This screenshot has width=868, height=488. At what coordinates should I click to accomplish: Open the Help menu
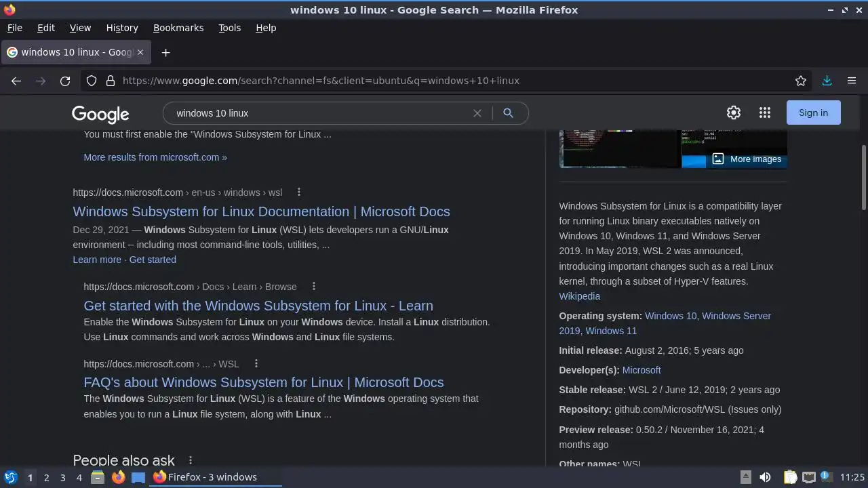[x=266, y=28]
